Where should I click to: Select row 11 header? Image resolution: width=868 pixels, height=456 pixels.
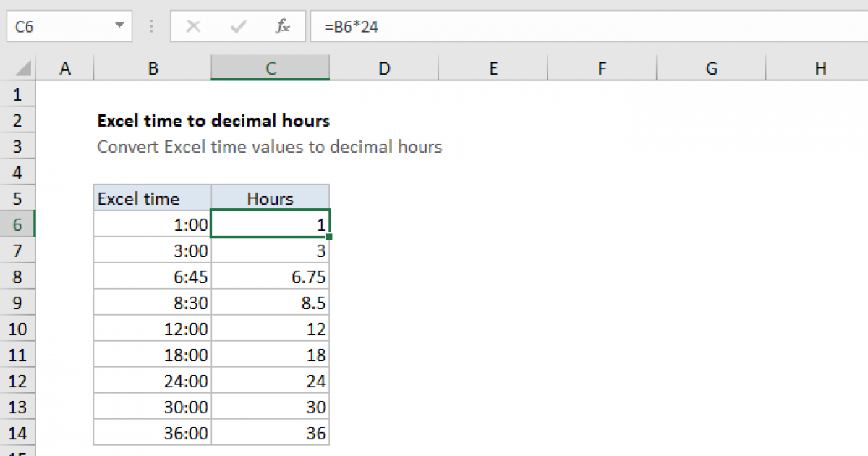(x=18, y=355)
